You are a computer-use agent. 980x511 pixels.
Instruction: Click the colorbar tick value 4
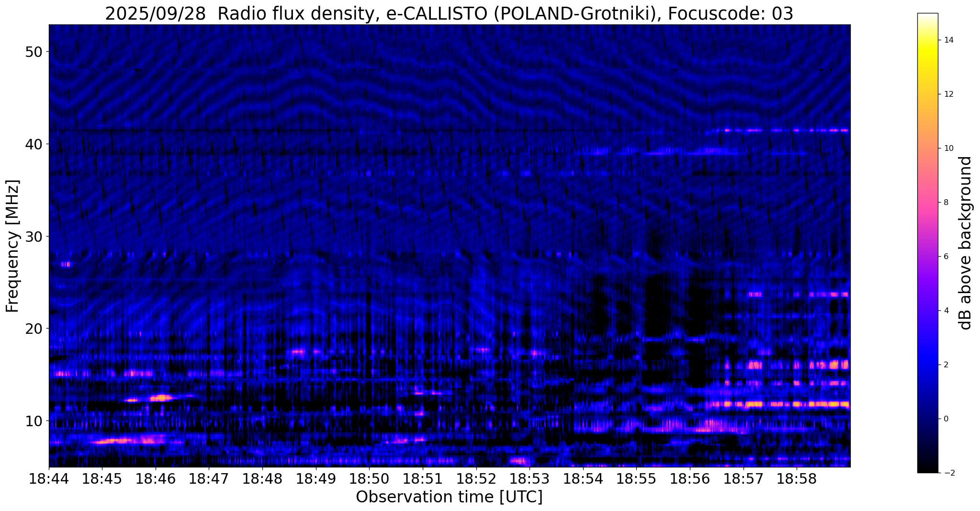tap(946, 311)
